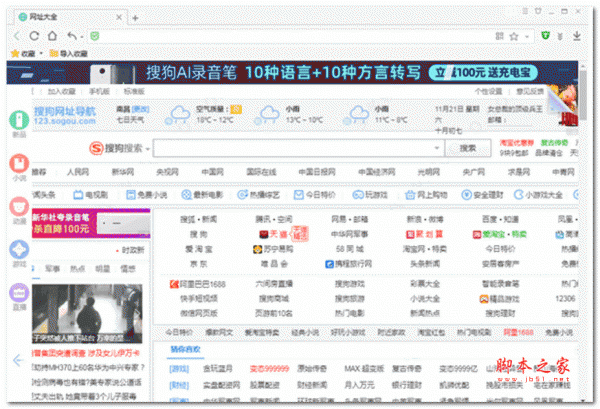Expand the search box suggestion arrow
Screen dimensions: 600x409
pyautogui.click(x=437, y=148)
